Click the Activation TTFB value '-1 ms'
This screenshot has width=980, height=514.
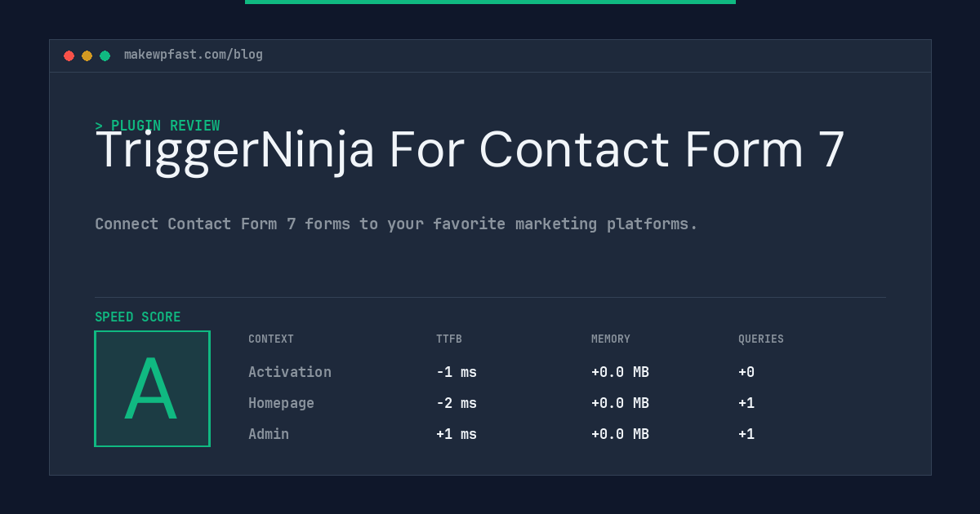457,372
